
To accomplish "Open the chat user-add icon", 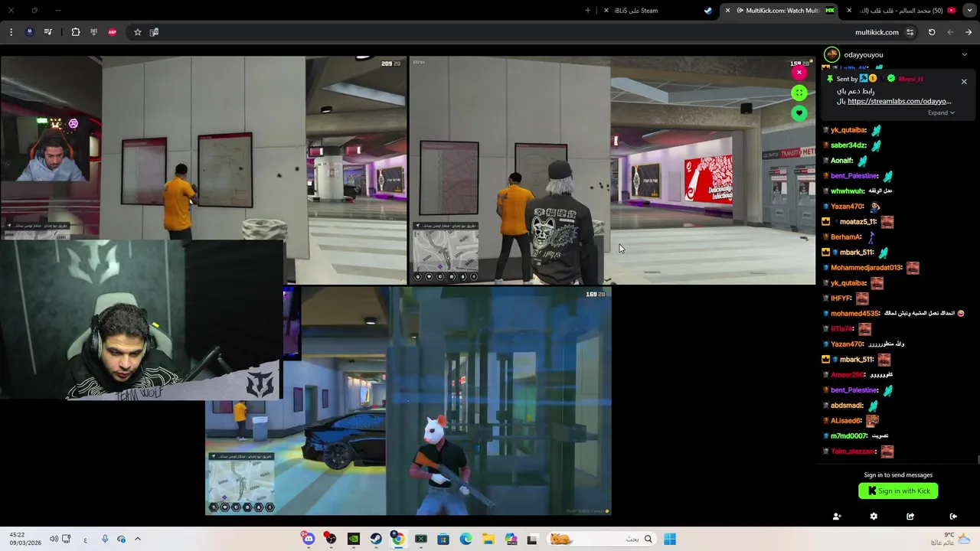I will [x=837, y=517].
